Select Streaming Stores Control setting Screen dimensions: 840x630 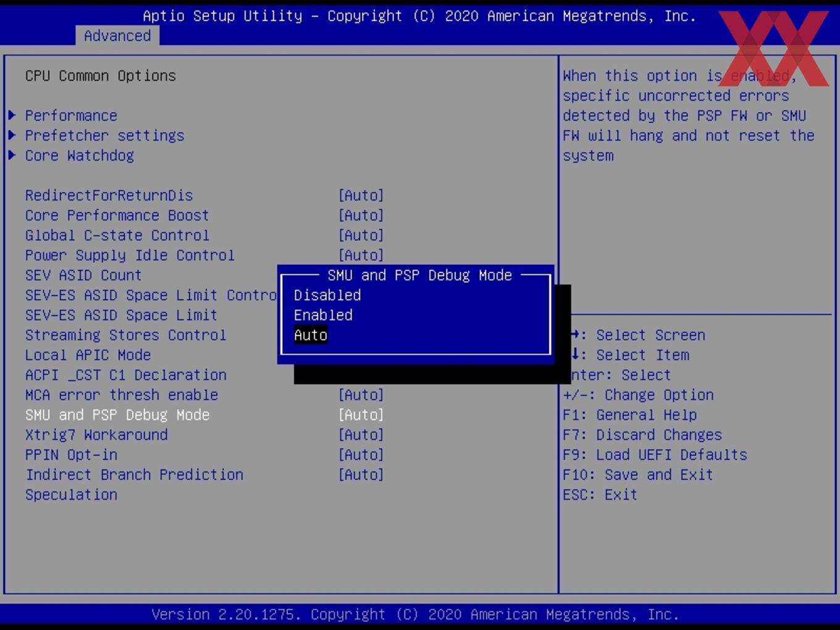click(x=125, y=335)
